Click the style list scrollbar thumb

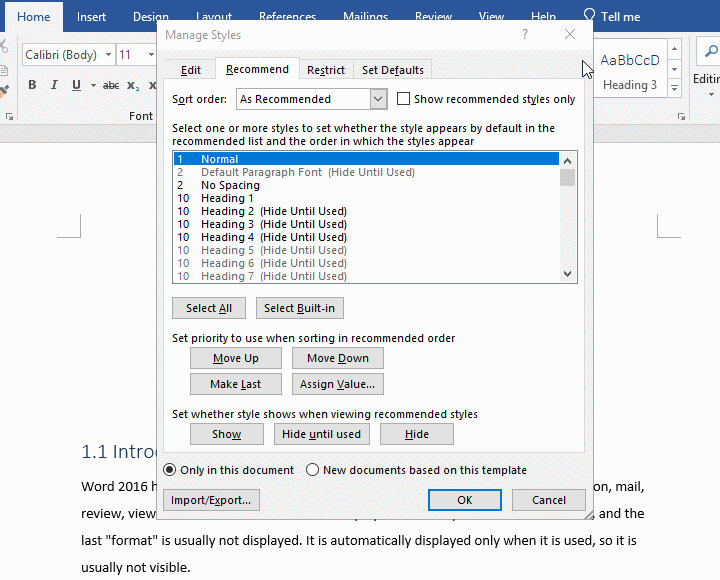click(x=568, y=177)
